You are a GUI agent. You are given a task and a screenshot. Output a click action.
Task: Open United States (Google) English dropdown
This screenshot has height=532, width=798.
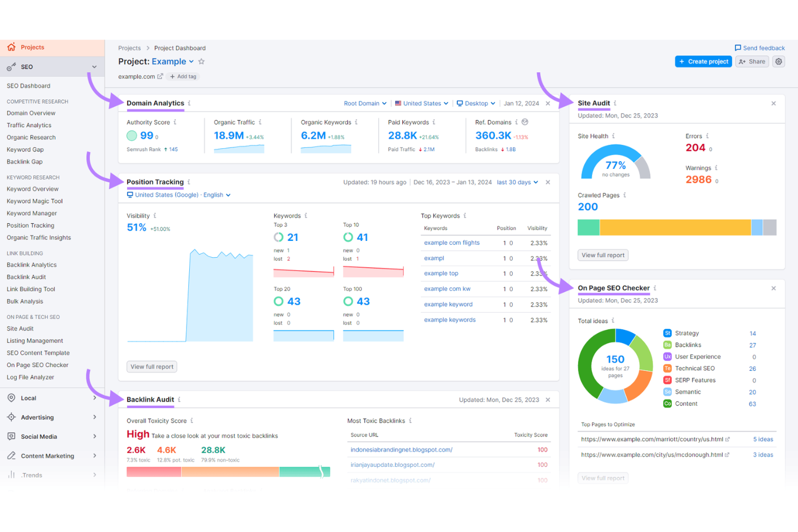(x=178, y=195)
